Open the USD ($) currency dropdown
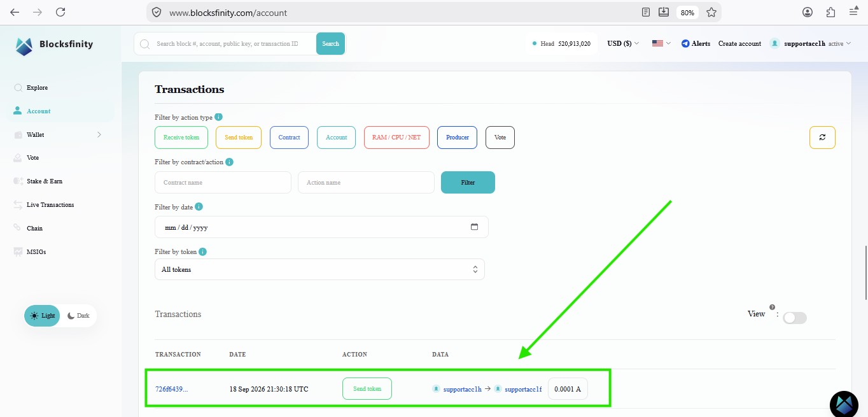 point(623,43)
